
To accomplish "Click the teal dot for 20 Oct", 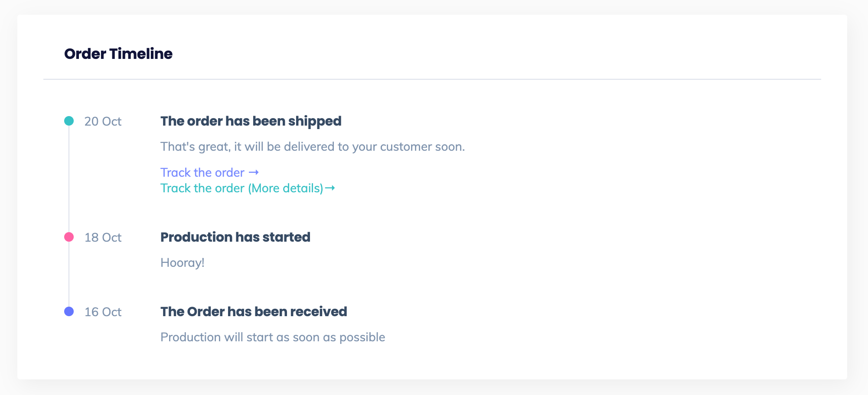I will [x=69, y=121].
